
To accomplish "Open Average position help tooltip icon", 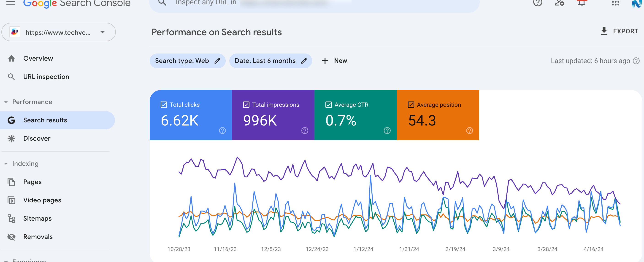I will click(469, 130).
